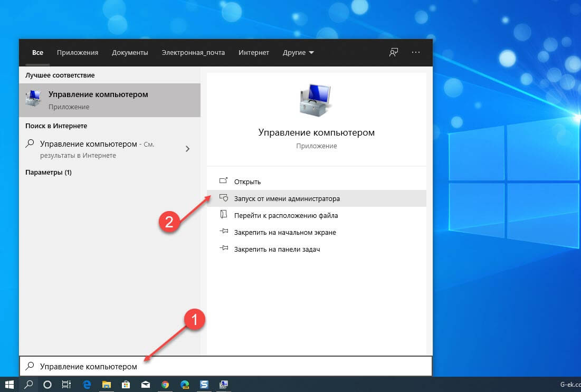581x392 pixels.
Task: Expand web results chevron for Управление компьютером
Action: coord(187,149)
